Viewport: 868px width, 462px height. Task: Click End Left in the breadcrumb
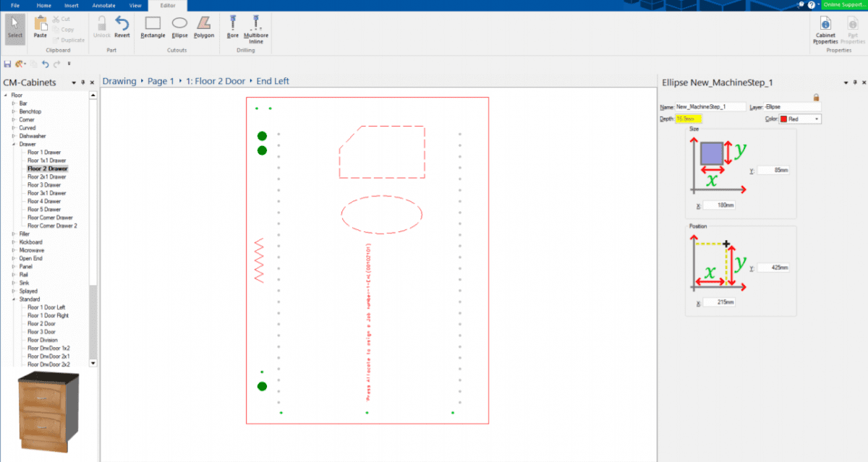(273, 81)
